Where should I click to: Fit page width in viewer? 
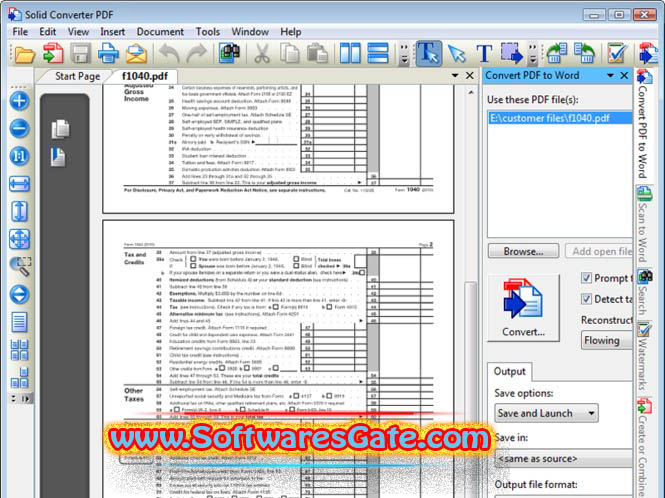pyautogui.click(x=19, y=184)
